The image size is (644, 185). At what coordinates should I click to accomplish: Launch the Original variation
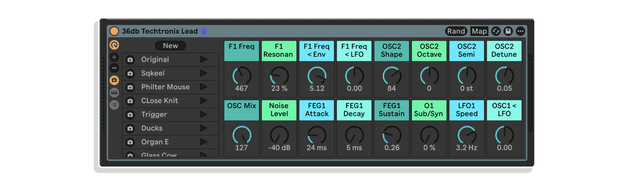coord(204,59)
